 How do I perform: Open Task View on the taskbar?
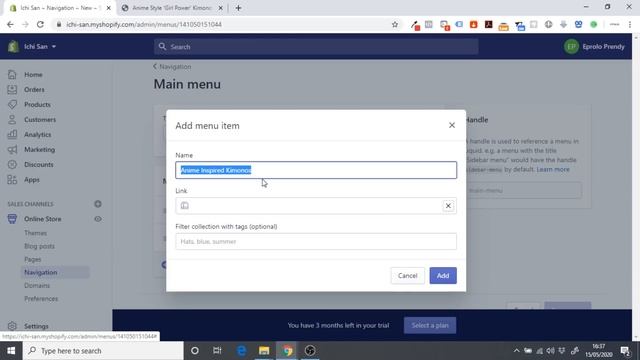pos(217,351)
